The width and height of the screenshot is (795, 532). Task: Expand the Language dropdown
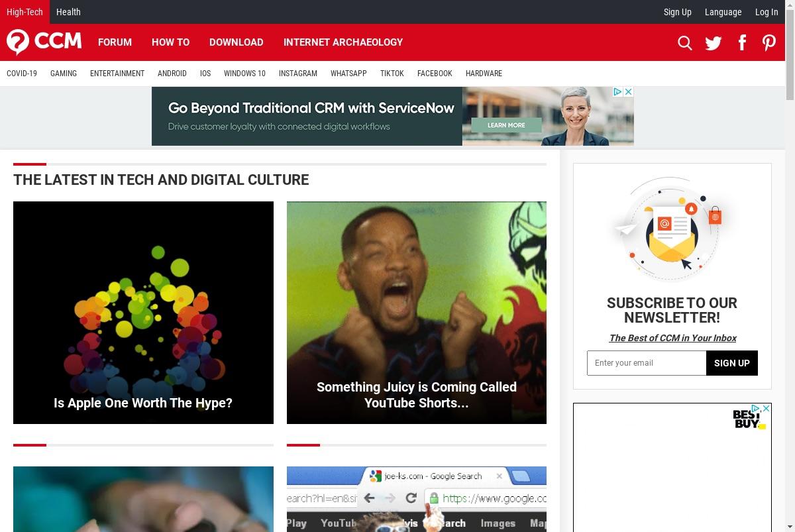(x=723, y=12)
